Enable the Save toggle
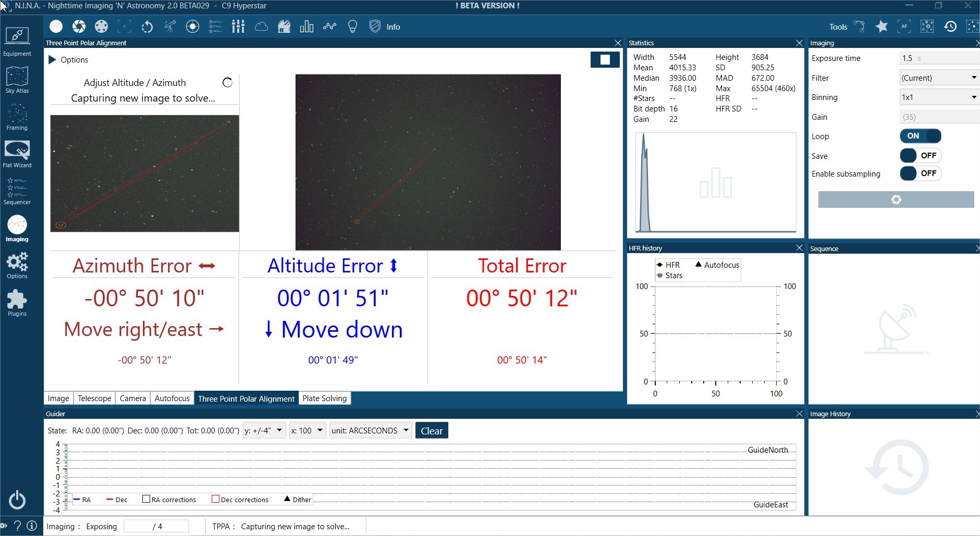980x536 pixels. (x=921, y=155)
